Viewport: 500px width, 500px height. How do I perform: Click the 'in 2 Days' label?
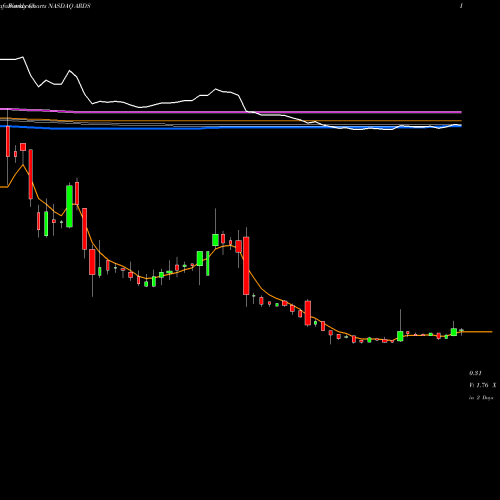coord(481,398)
